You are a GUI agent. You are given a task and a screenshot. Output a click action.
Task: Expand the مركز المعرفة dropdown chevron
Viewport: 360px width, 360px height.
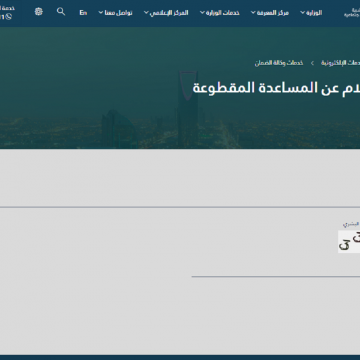pos(253,13)
